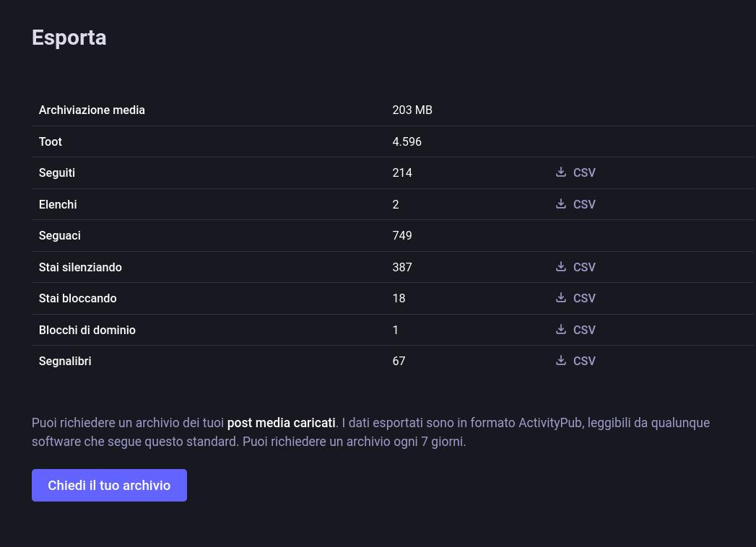Viewport: 756px width, 547px height.
Task: Select the 18 blocked count
Action: tap(399, 298)
